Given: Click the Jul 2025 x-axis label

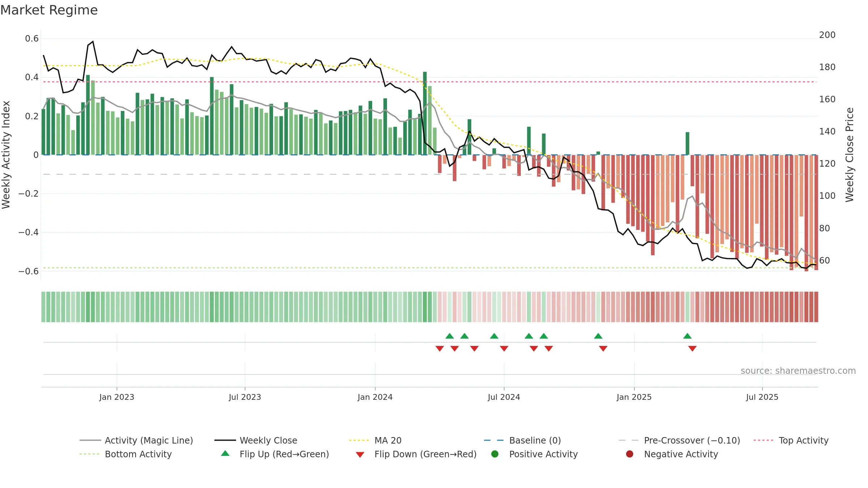Looking at the screenshot, I should pos(762,397).
